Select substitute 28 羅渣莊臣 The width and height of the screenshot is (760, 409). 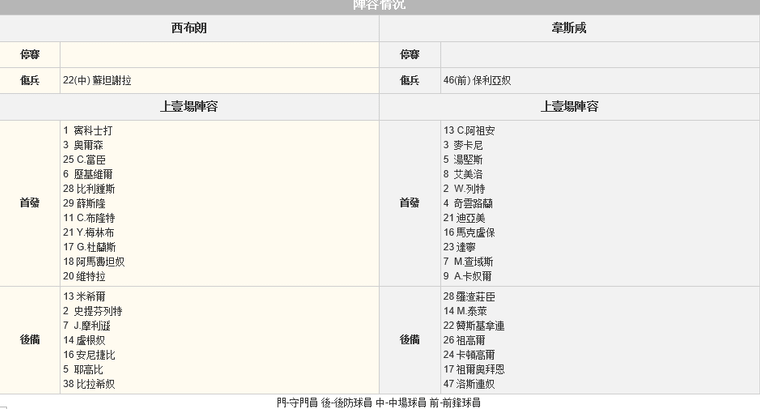[x=469, y=296]
